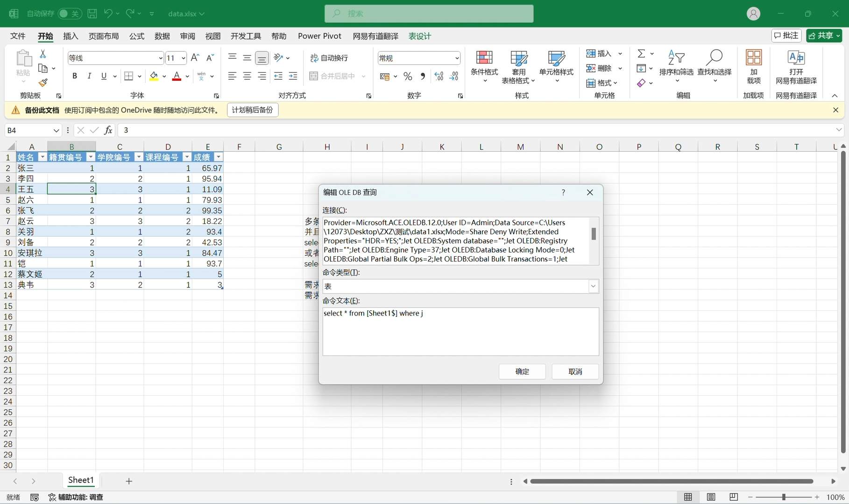Screen dimensions: 849x504
Task: Click comma style icon
Action: (423, 76)
